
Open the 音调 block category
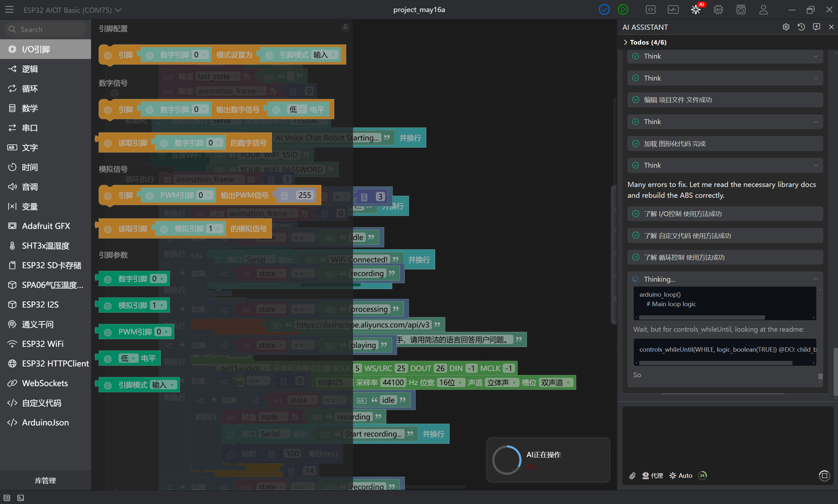[x=46, y=187]
